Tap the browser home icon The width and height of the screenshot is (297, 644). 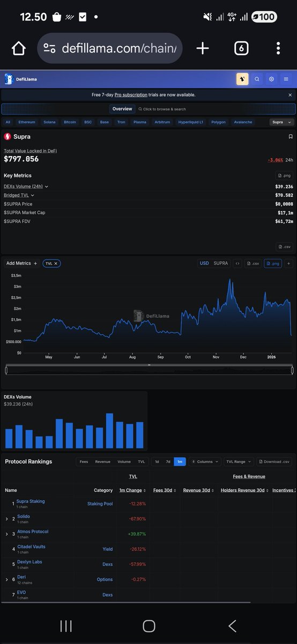point(18,48)
